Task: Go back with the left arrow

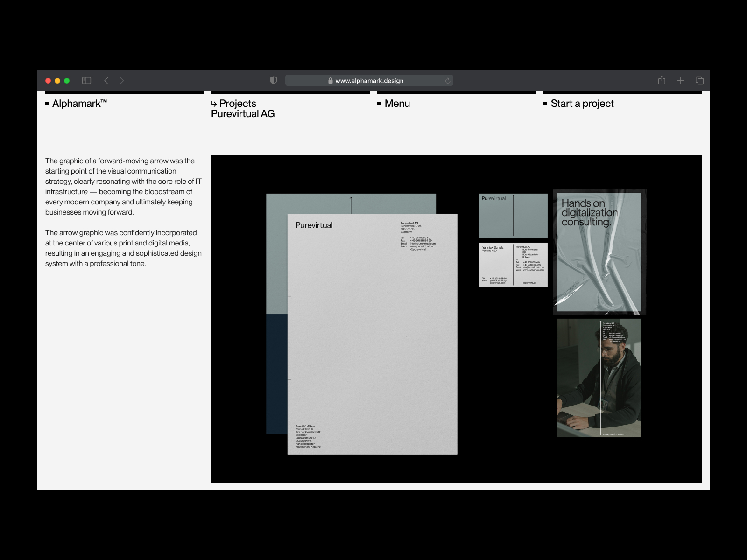Action: click(x=106, y=81)
